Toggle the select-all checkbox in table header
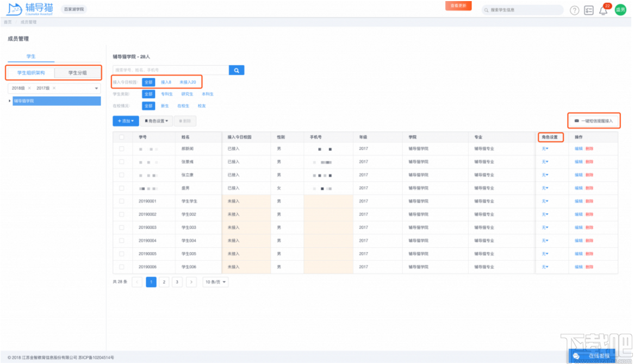634x364 pixels. pos(122,137)
